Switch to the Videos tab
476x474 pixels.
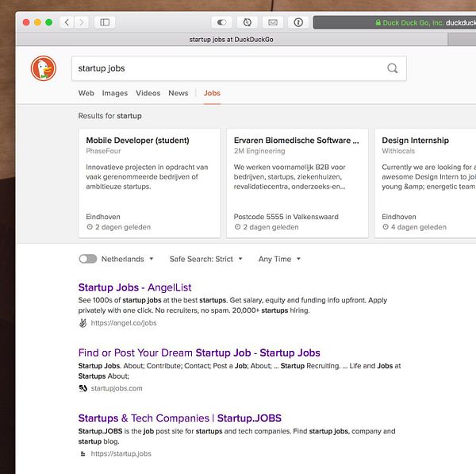pos(148,93)
